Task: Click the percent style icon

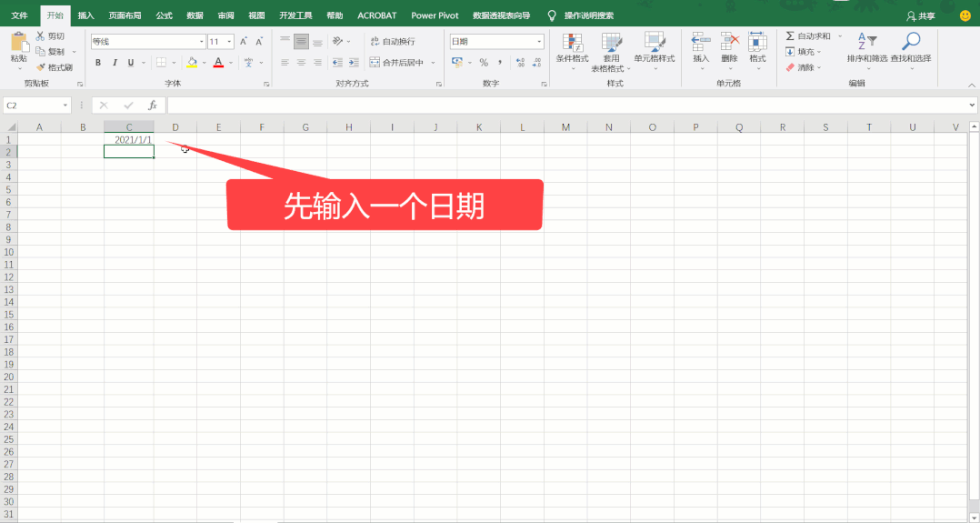Action: click(x=484, y=63)
